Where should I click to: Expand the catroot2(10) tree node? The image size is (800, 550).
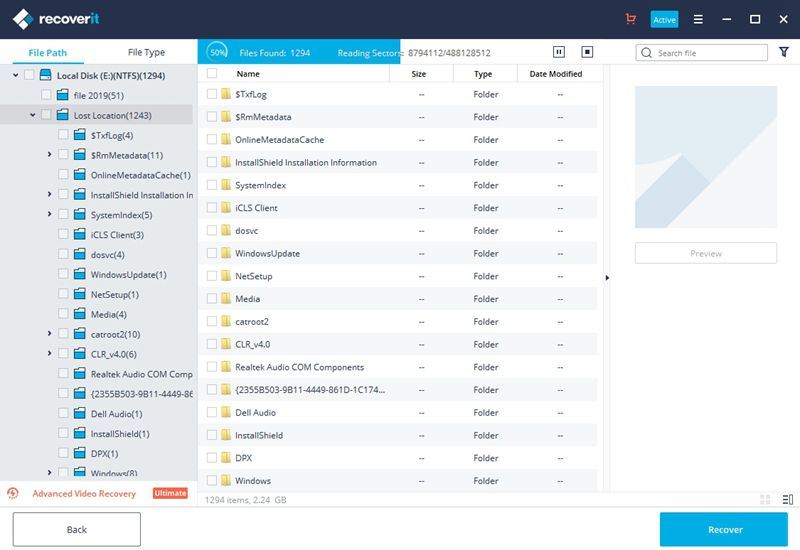(49, 334)
